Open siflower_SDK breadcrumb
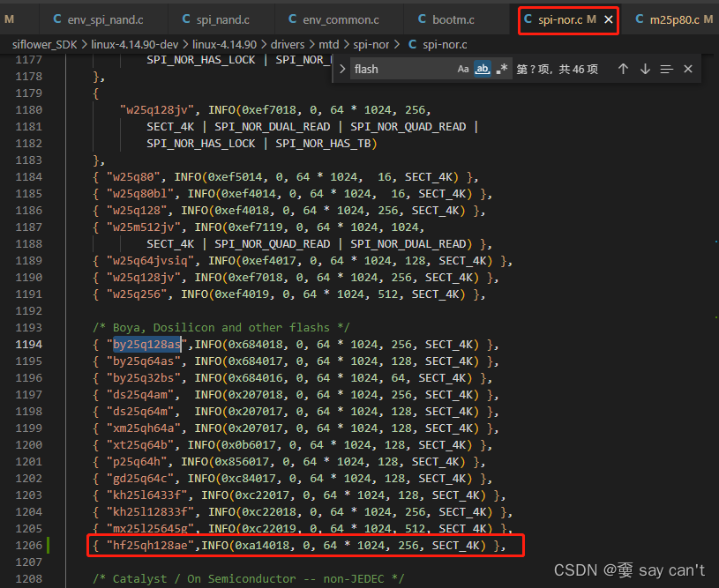719x588 pixels. (x=44, y=44)
